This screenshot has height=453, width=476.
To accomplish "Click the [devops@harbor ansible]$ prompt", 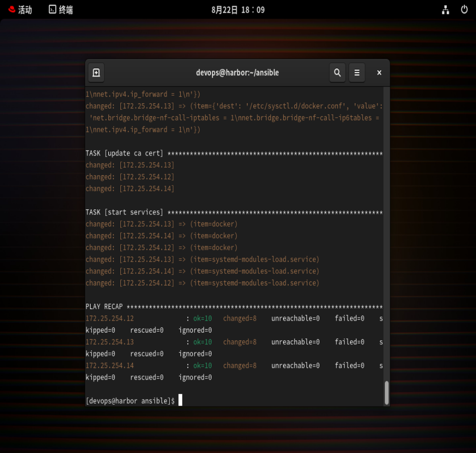I will (130, 401).
